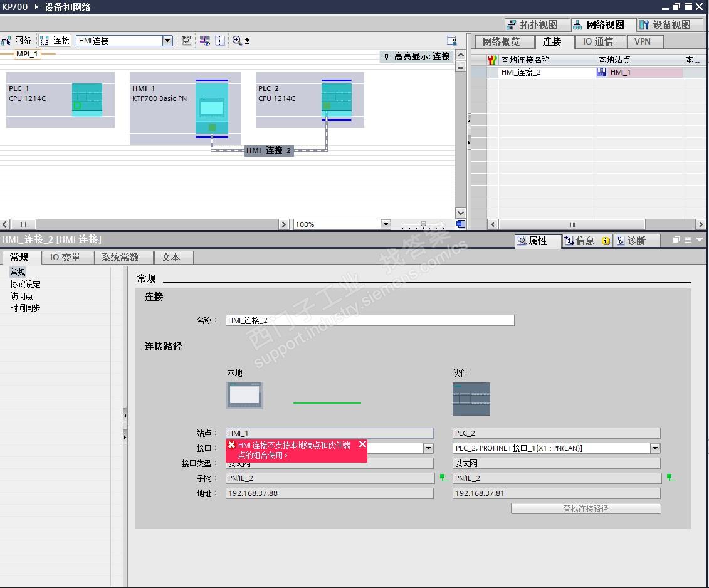Select the HMI_1 KTP700 Basic PN device
The width and height of the screenshot is (709, 588).
point(185,108)
